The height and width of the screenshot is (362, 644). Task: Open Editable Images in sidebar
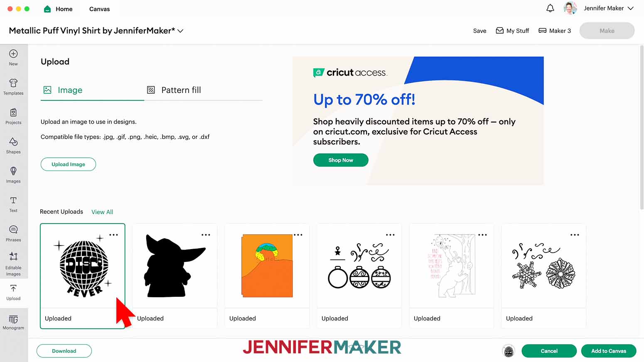[x=13, y=264]
